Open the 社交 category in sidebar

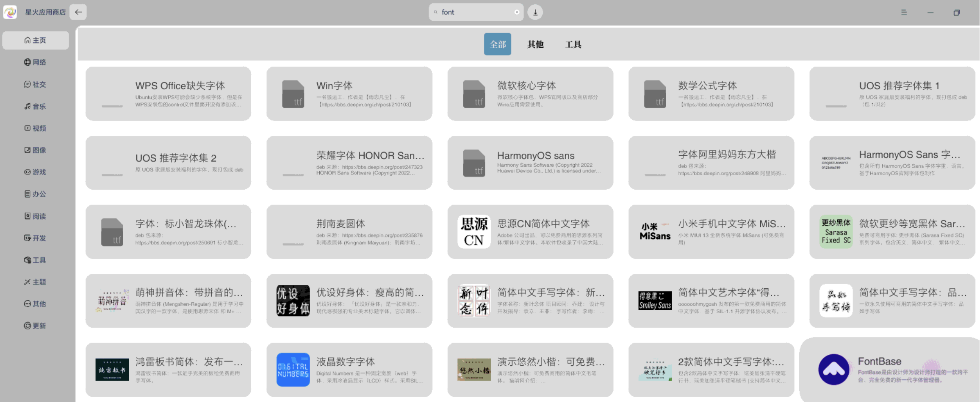tap(36, 84)
